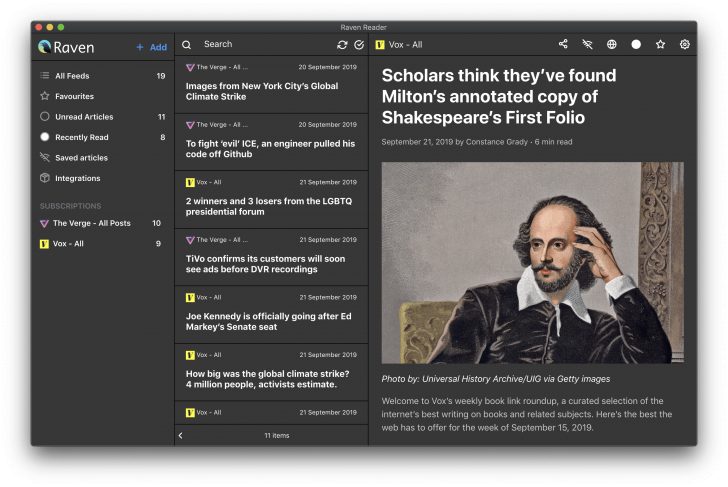Click the article headline about Milton's Shakespeare Folio

[x=499, y=97]
